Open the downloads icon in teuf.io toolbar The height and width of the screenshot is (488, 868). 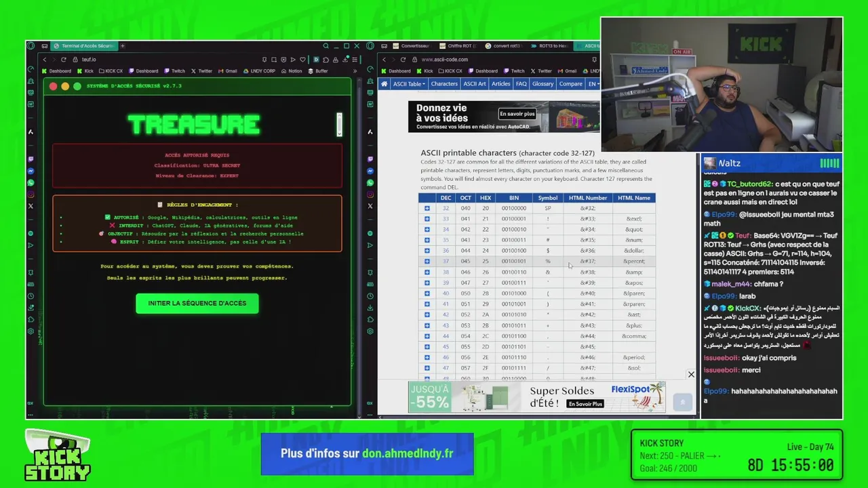pyautogui.click(x=345, y=60)
